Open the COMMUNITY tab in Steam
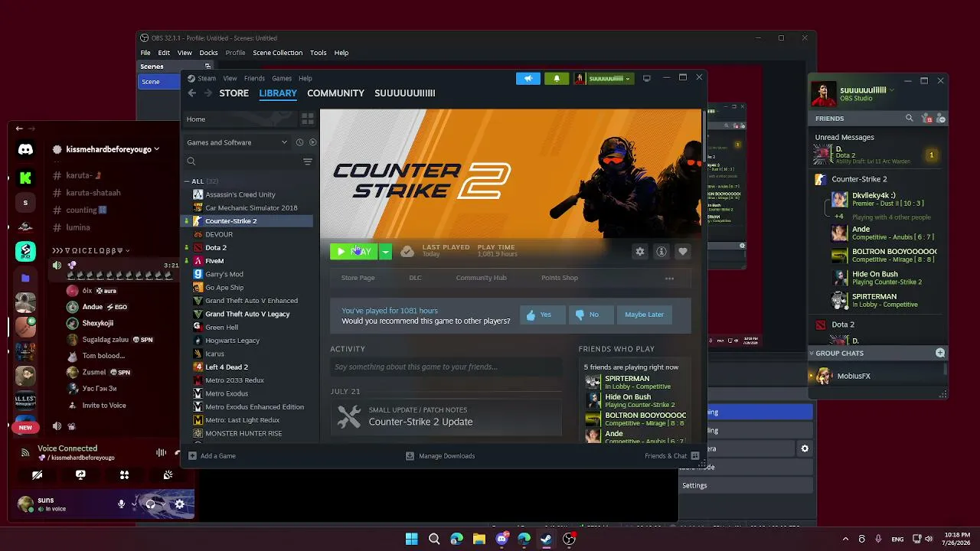Image resolution: width=980 pixels, height=551 pixels. (x=335, y=93)
